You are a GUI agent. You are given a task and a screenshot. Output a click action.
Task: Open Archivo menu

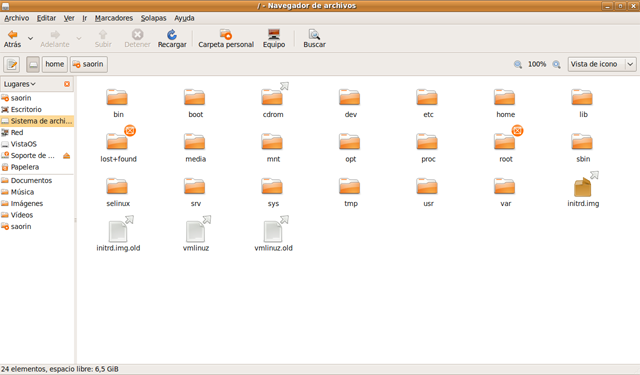coord(16,18)
